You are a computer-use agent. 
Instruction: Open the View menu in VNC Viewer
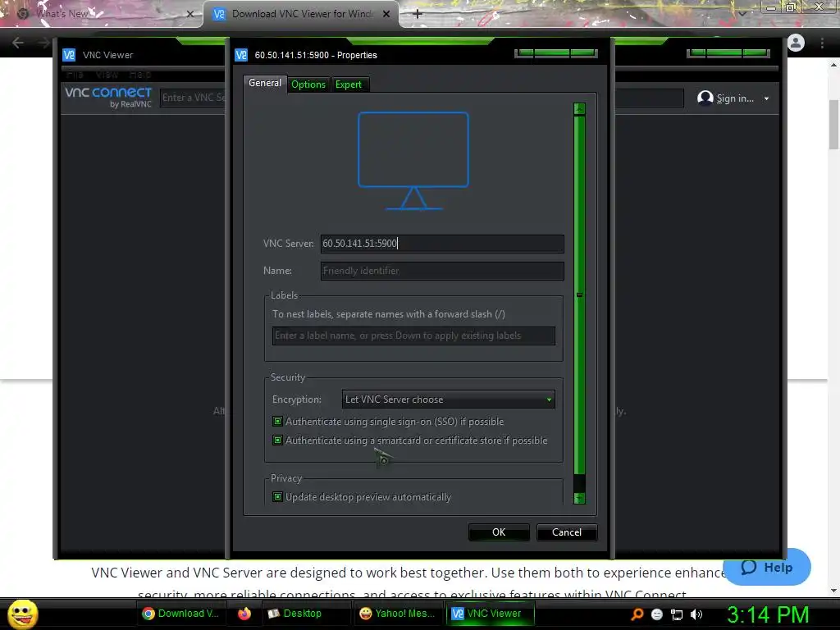107,75
